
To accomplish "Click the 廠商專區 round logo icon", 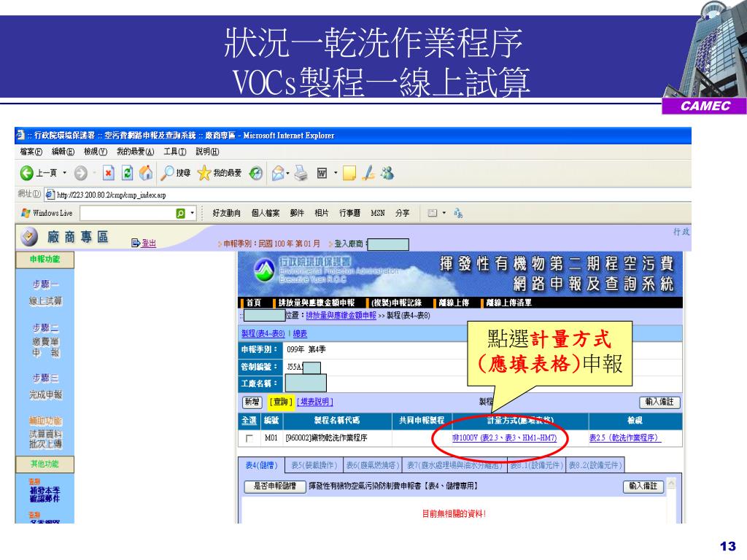I will 29,237.
